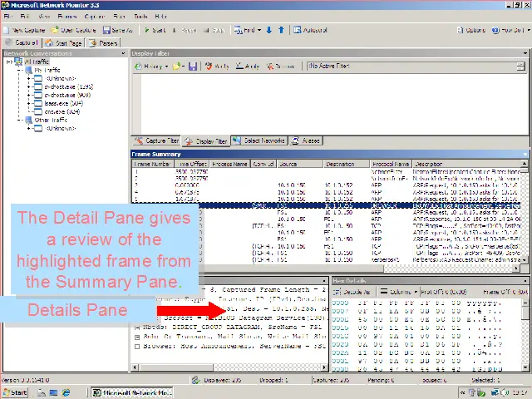Image resolution: width=532 pixels, height=399 pixels.
Task: Open the History dropdown arrow
Action: pos(166,66)
